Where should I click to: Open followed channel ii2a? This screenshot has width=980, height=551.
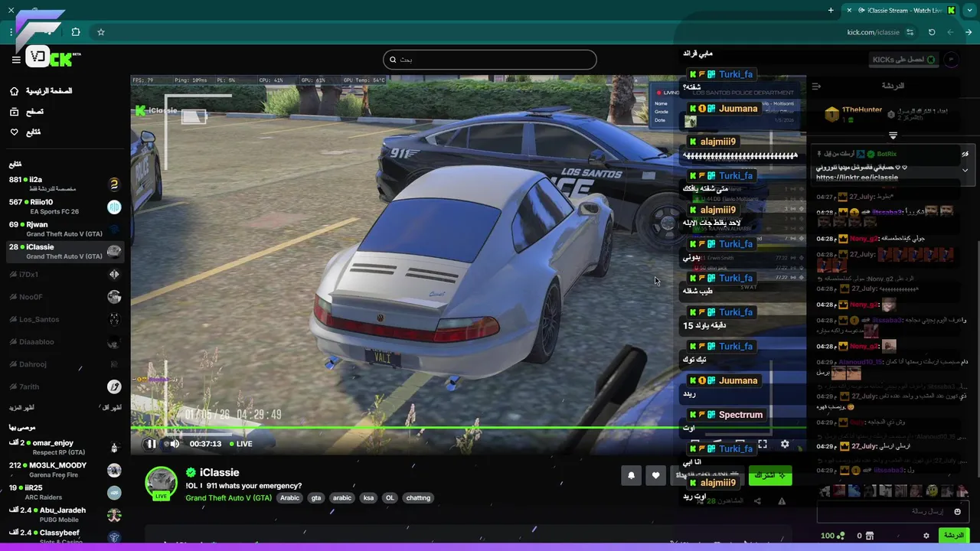point(65,184)
